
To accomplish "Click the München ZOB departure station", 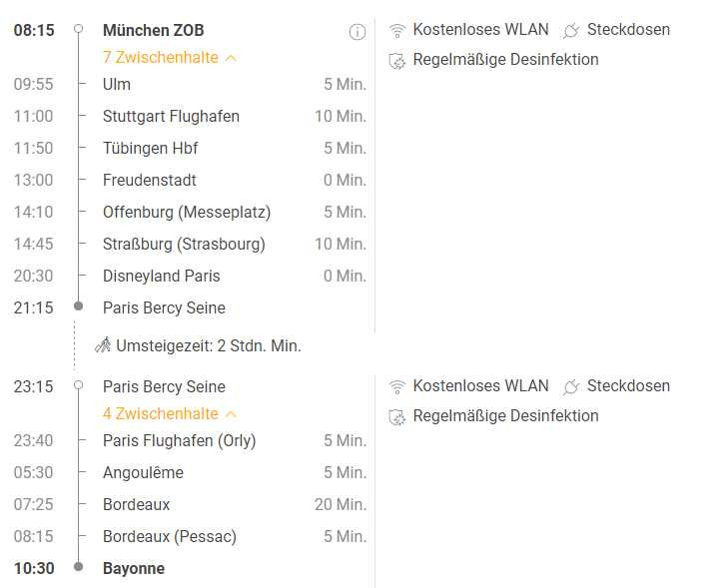I will [x=154, y=31].
